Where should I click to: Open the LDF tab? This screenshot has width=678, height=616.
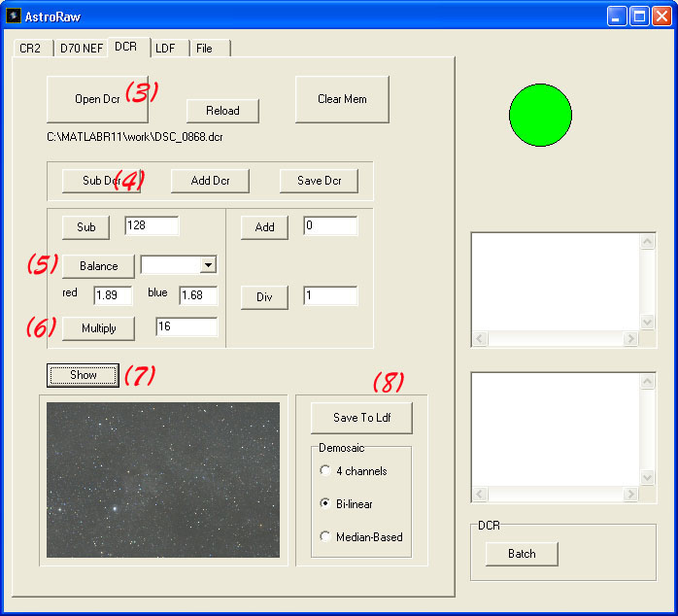click(165, 48)
